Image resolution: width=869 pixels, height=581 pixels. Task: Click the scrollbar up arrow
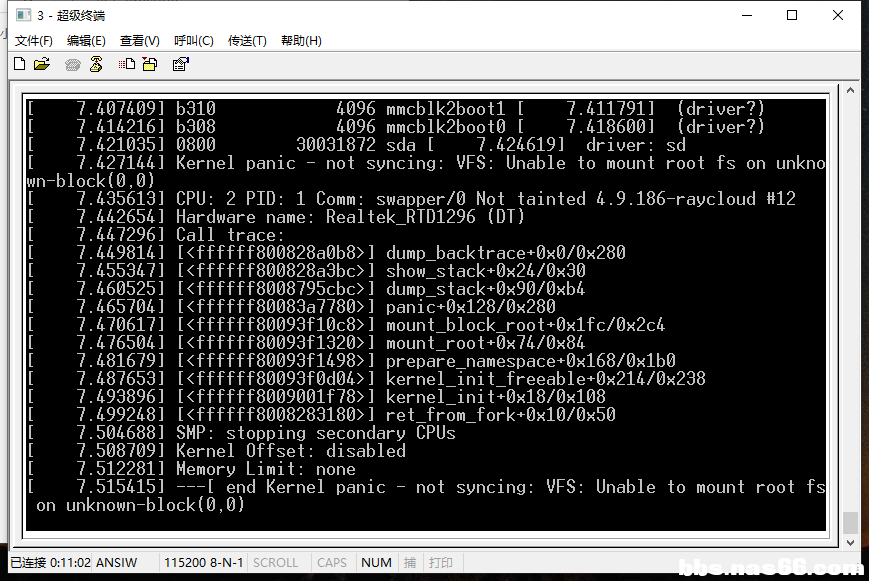coord(850,90)
